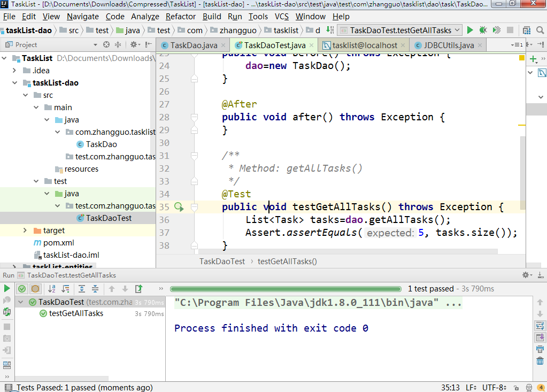Collapse all in the Project panel toolbar
This screenshot has width=547, height=392.
click(x=118, y=44)
